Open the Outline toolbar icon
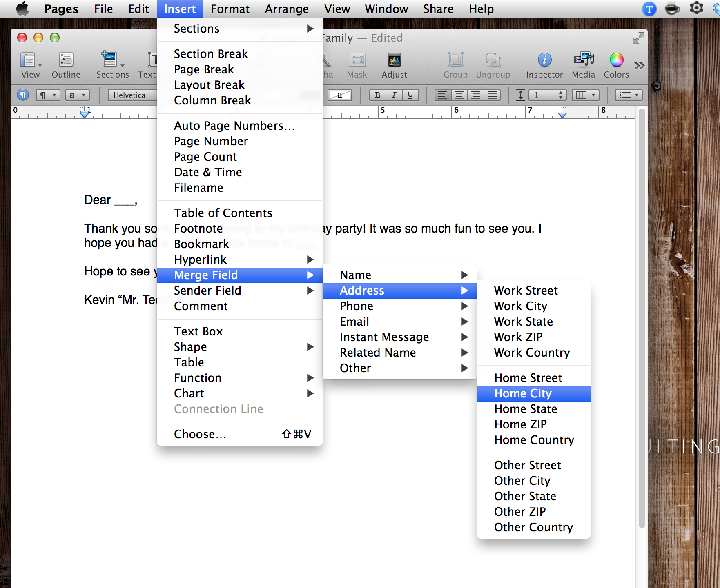Viewport: 720px width, 588px height. (x=66, y=65)
